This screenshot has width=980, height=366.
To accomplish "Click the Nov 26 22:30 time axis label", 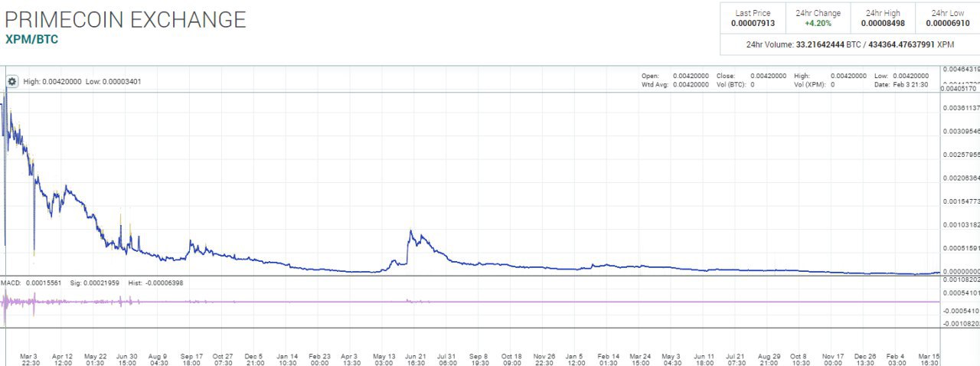I will coord(544,360).
